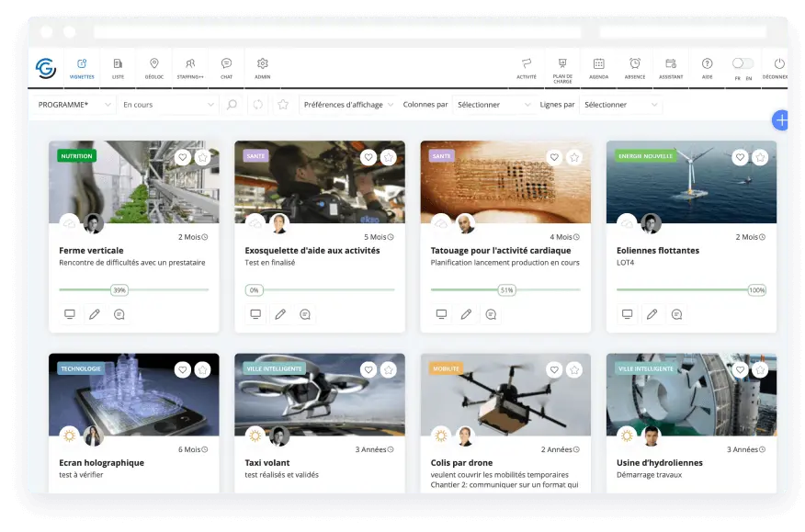Screen dimensions: 805x532
Task: Edit the Eoliennes flottantes project
Action: click(652, 313)
